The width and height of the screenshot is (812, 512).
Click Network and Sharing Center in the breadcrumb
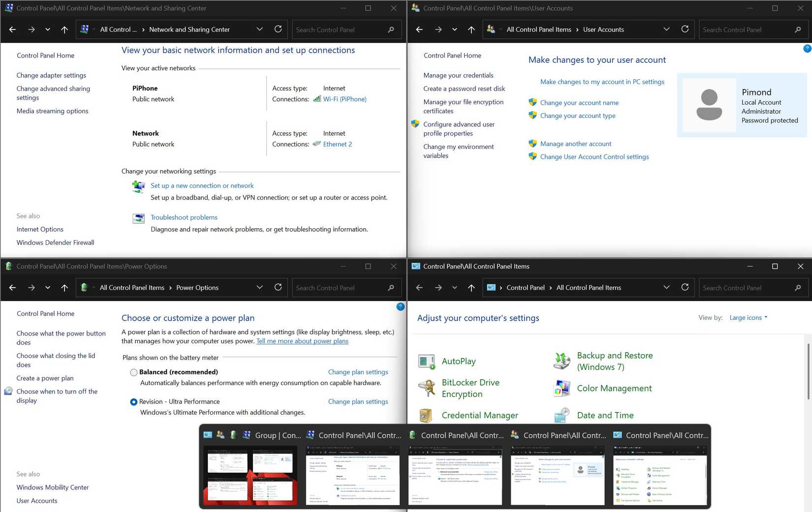pos(189,29)
